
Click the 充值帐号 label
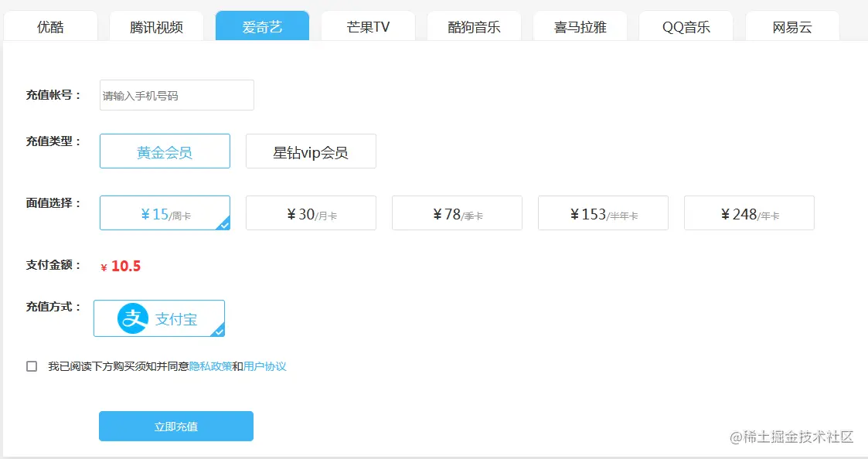(53, 95)
